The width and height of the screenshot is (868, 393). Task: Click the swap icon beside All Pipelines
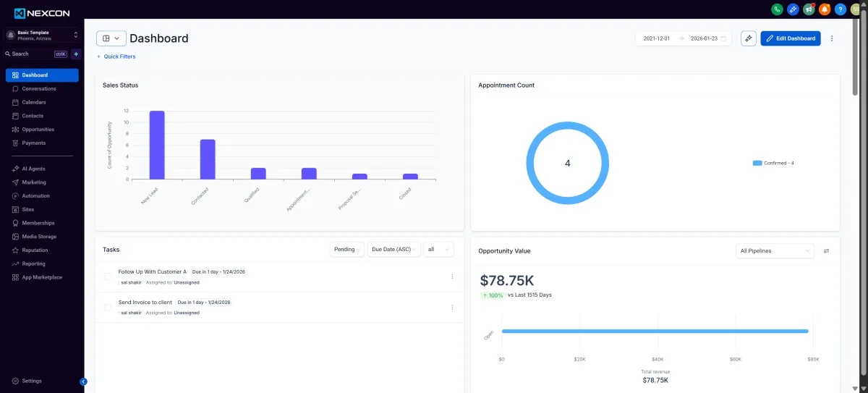point(826,251)
